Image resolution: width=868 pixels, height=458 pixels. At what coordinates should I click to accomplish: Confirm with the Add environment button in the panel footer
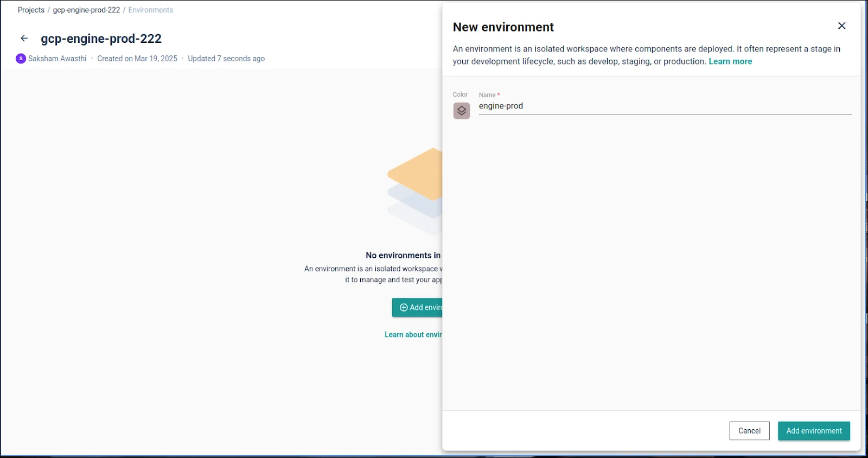[814, 431]
